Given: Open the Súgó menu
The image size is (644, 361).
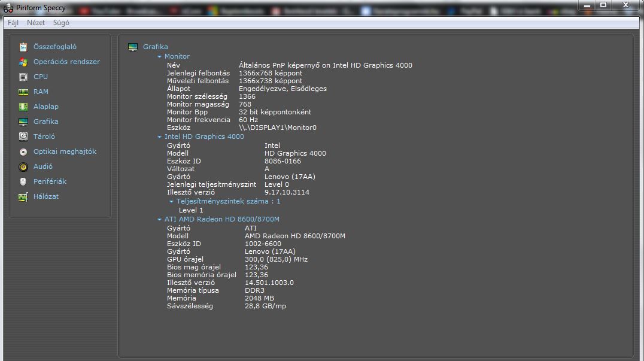Looking at the screenshot, I should tap(61, 23).
